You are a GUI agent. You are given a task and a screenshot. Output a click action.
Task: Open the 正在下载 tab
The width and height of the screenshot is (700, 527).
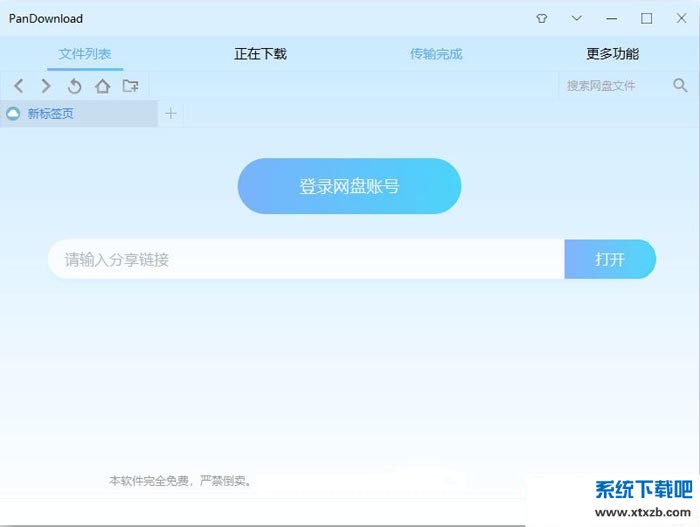(x=260, y=54)
